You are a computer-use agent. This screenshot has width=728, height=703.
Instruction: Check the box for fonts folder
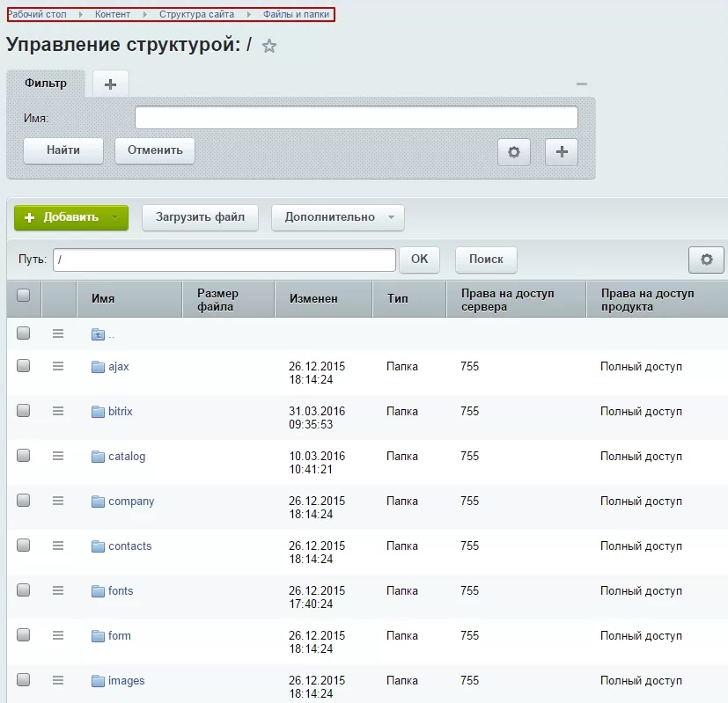[x=23, y=589]
